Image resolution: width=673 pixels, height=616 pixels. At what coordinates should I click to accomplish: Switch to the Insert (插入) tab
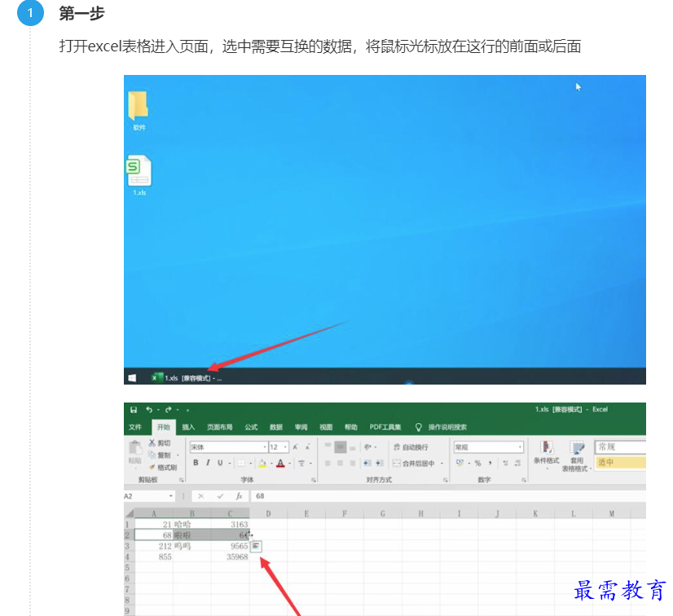188,427
